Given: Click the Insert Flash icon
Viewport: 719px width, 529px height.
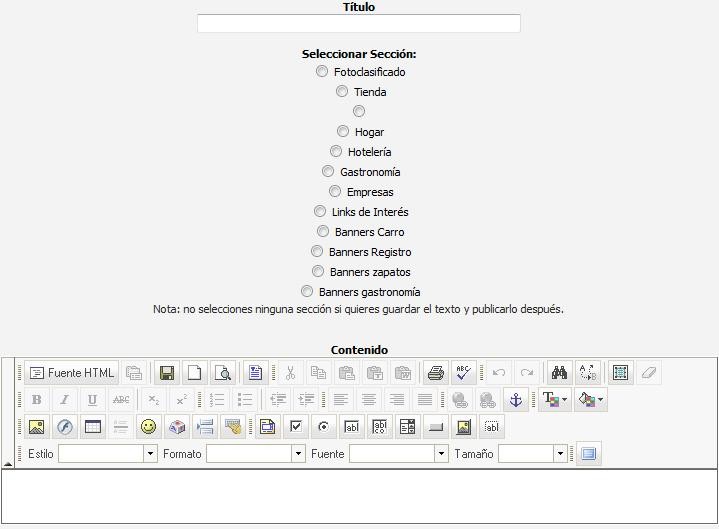Looking at the screenshot, I should coord(65,427).
